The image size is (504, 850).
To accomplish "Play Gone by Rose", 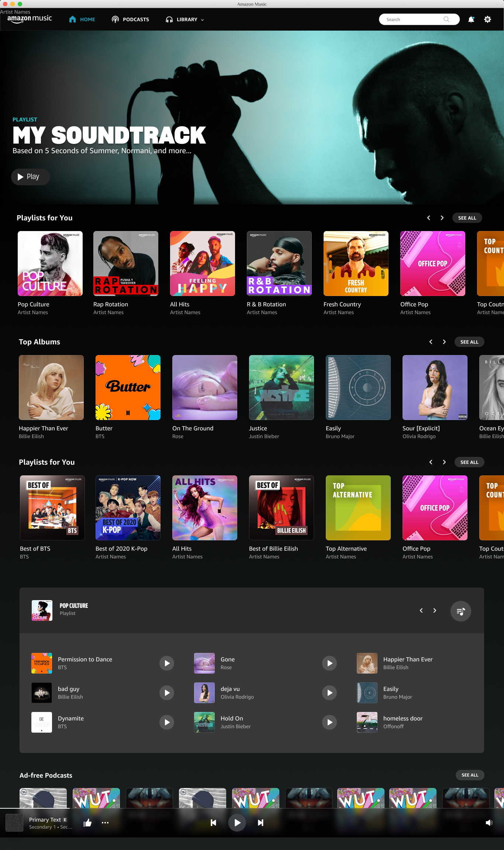I will pyautogui.click(x=329, y=663).
